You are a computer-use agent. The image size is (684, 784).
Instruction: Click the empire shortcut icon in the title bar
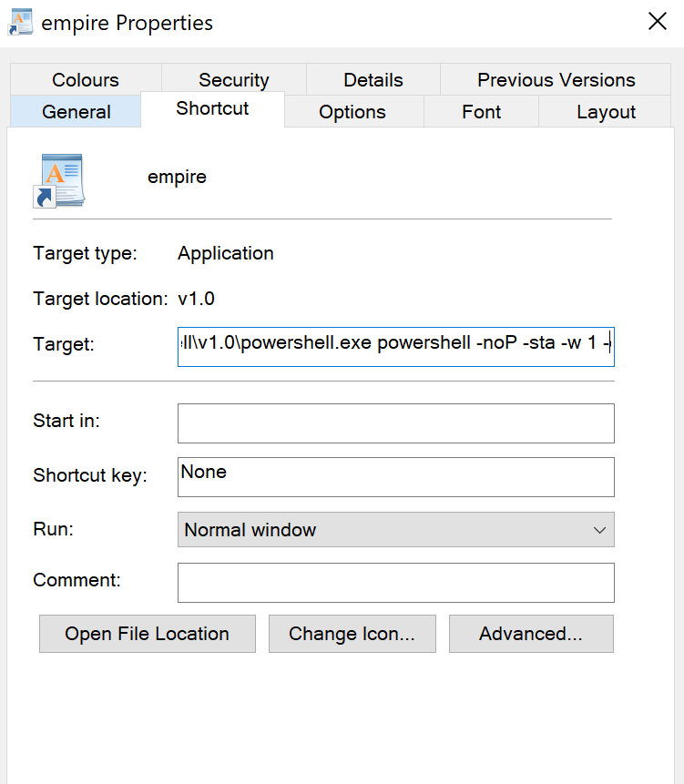tap(20, 21)
